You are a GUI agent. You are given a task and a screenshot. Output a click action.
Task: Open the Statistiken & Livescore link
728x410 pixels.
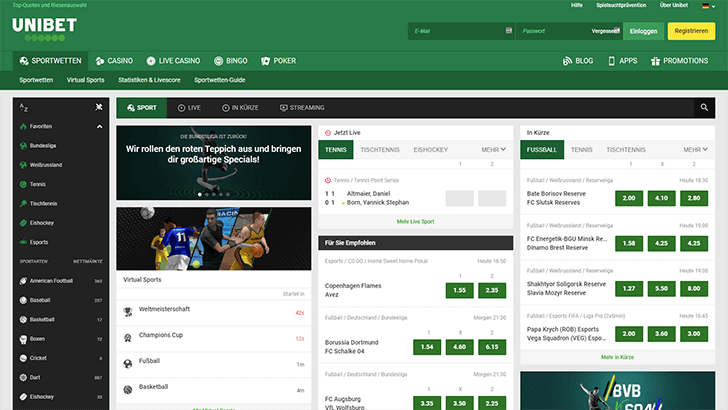coord(149,80)
